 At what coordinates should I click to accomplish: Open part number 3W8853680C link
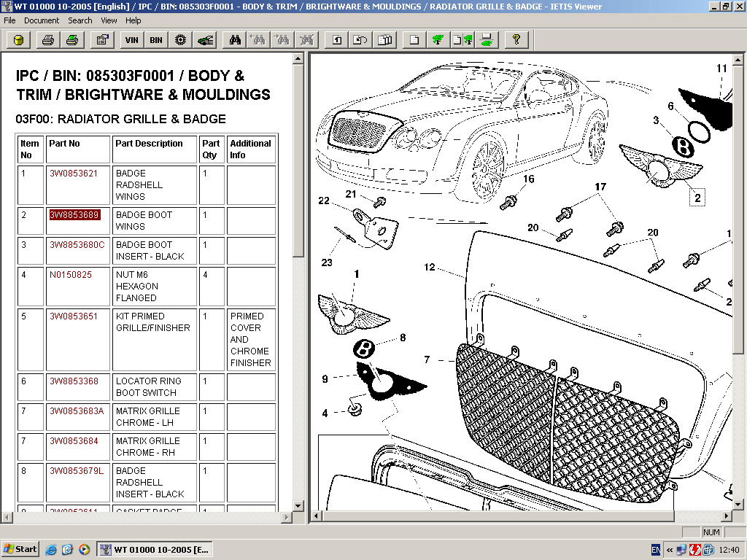77,245
